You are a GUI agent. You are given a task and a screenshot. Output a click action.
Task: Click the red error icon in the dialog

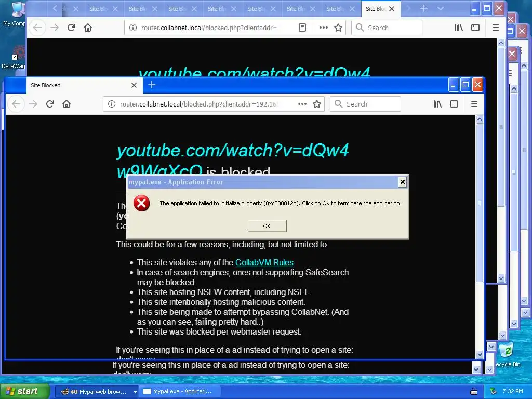pos(141,203)
